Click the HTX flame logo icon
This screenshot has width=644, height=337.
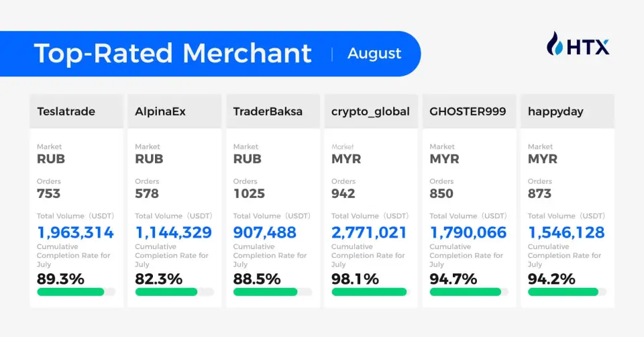point(555,44)
